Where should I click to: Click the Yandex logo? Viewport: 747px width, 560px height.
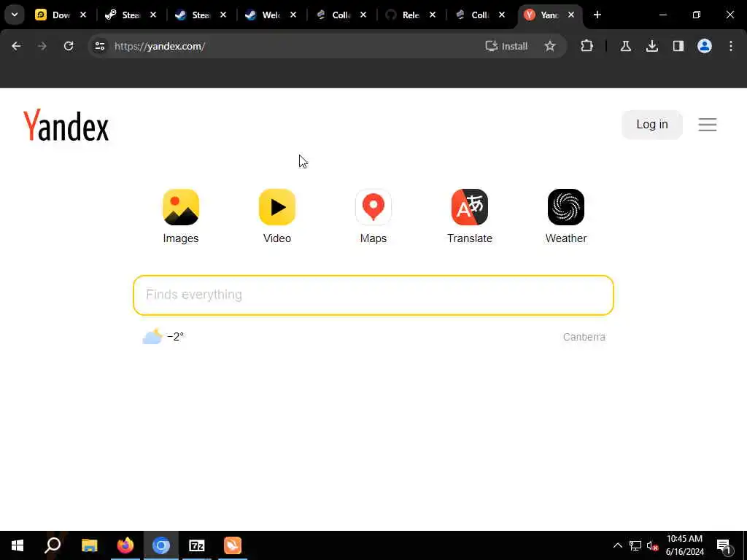coord(66,125)
